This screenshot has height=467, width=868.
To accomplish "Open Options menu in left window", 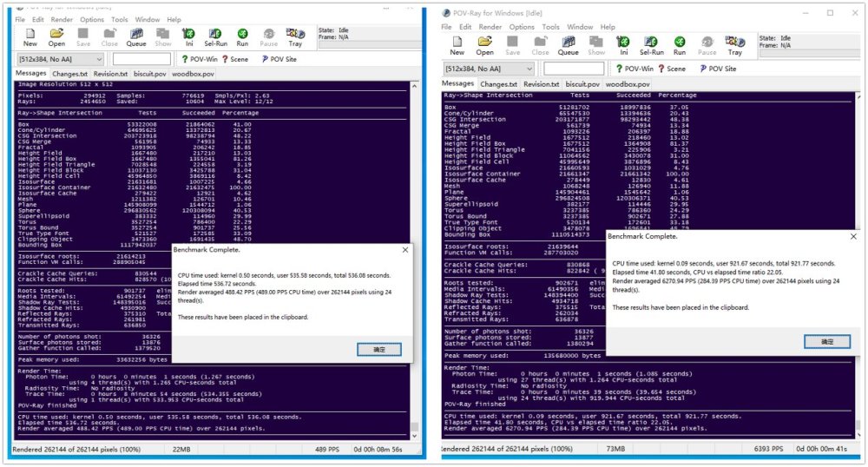I will (x=92, y=19).
